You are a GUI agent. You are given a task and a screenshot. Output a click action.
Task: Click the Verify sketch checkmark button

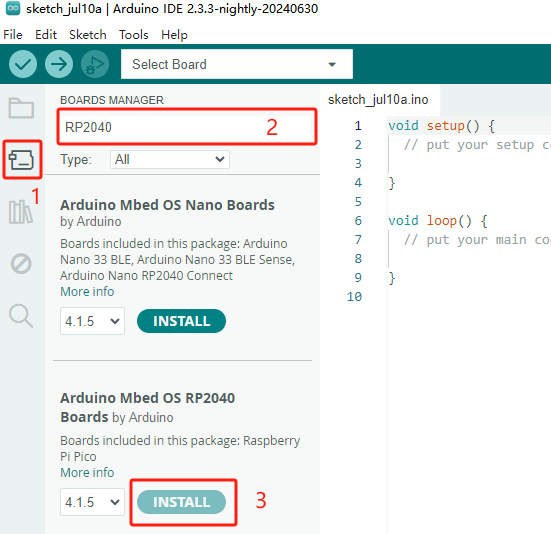tap(23, 64)
